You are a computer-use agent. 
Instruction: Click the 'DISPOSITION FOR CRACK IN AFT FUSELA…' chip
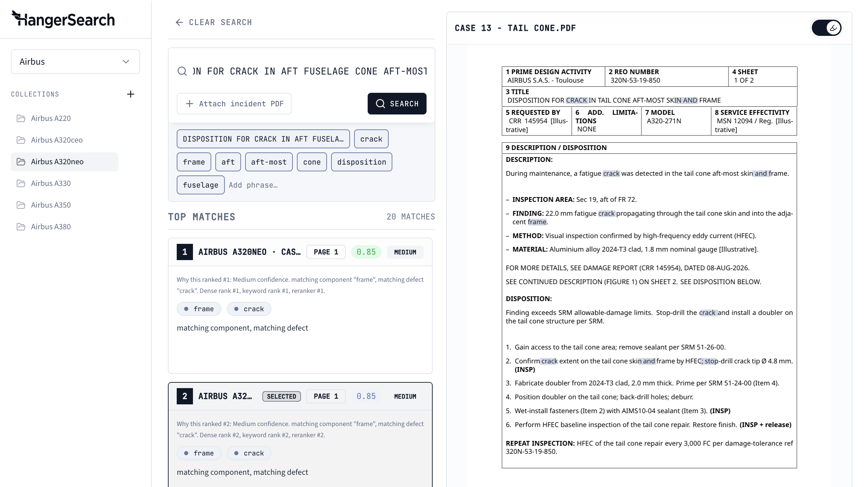point(263,139)
